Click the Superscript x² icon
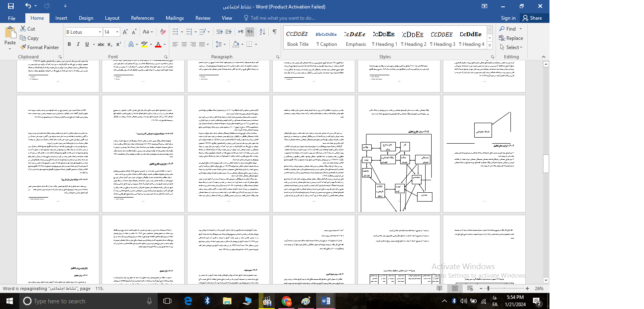 coord(119,44)
